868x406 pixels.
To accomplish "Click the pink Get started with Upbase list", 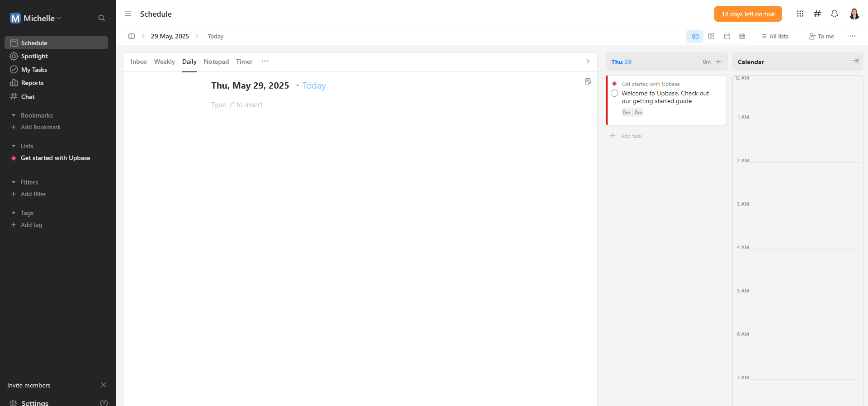I will point(55,158).
